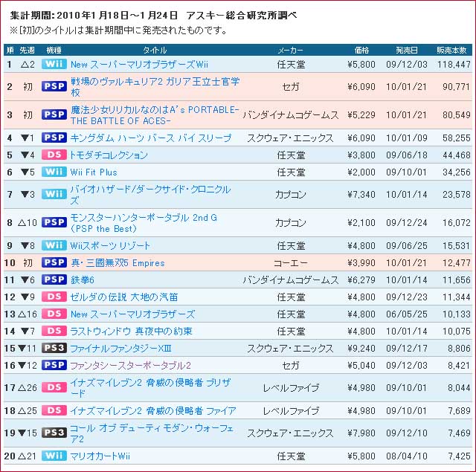
Task: Click the Wii icon beside Wii Fit Plus
Action: click(x=54, y=172)
